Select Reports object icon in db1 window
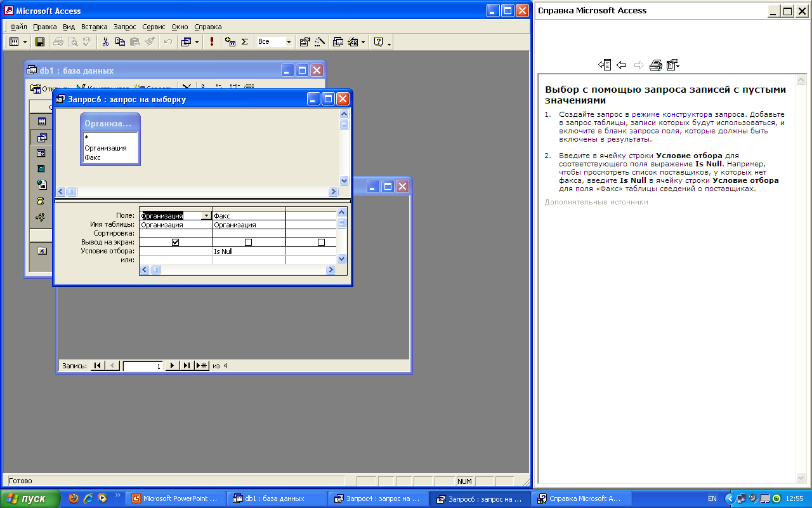The width and height of the screenshot is (812, 508). click(x=41, y=169)
